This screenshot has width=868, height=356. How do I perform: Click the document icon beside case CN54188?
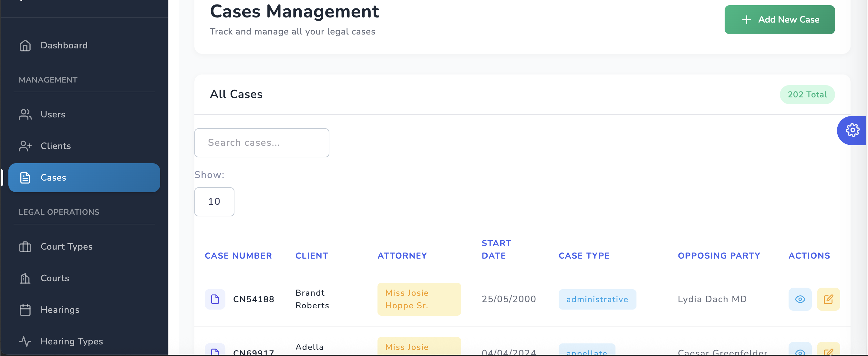tap(215, 299)
